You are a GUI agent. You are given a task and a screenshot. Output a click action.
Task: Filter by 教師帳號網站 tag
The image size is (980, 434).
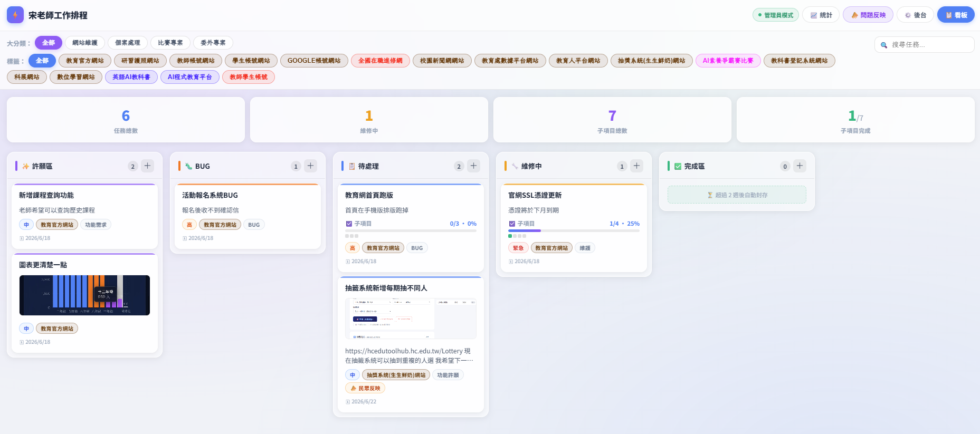point(196,61)
